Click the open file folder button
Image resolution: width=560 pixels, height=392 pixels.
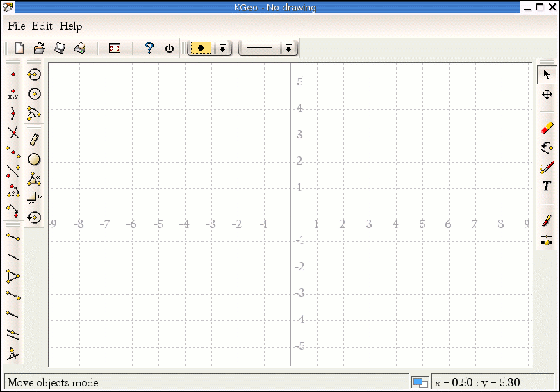point(40,48)
